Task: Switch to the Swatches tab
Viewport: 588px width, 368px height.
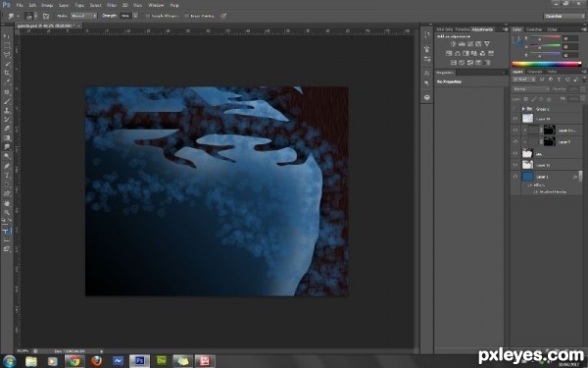Action: pos(534,29)
